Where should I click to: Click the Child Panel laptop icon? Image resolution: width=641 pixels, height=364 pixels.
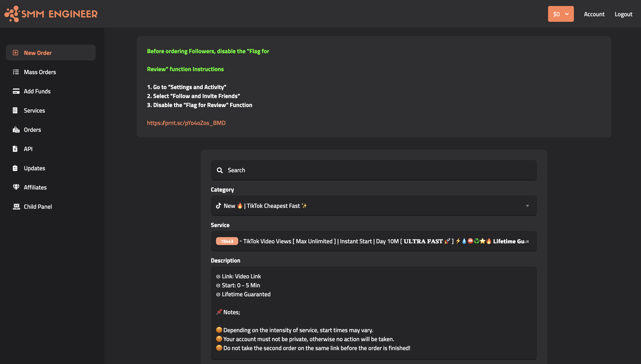16,207
